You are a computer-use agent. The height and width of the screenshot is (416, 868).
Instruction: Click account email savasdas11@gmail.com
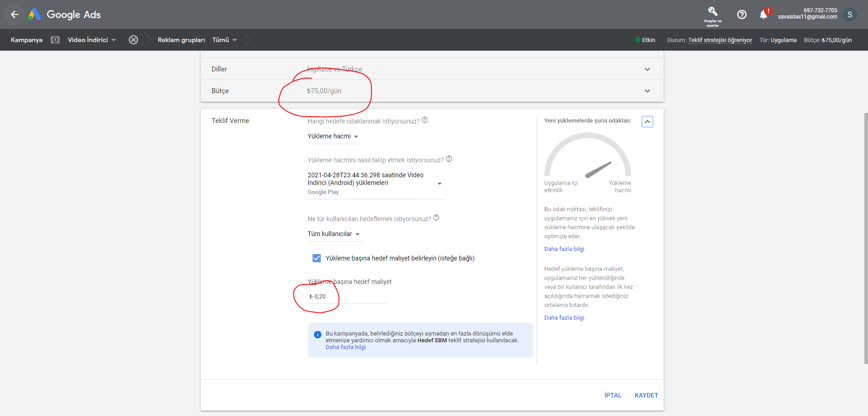pyautogui.click(x=807, y=17)
